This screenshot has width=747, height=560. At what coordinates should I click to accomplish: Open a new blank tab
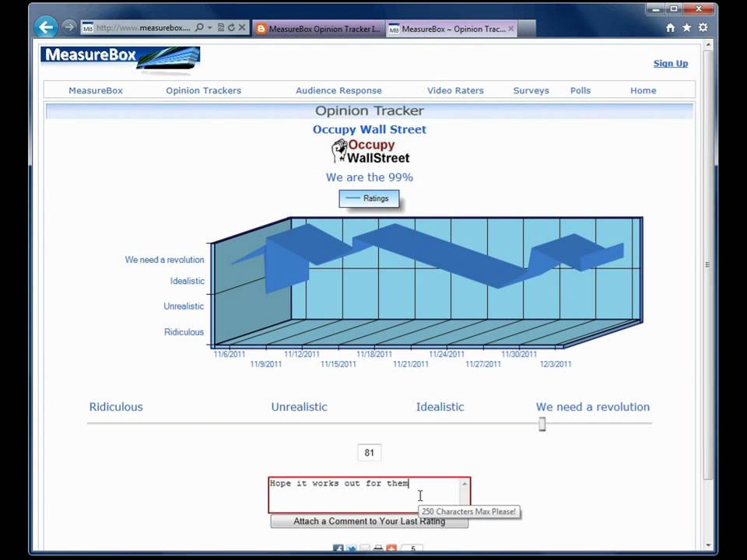click(527, 29)
